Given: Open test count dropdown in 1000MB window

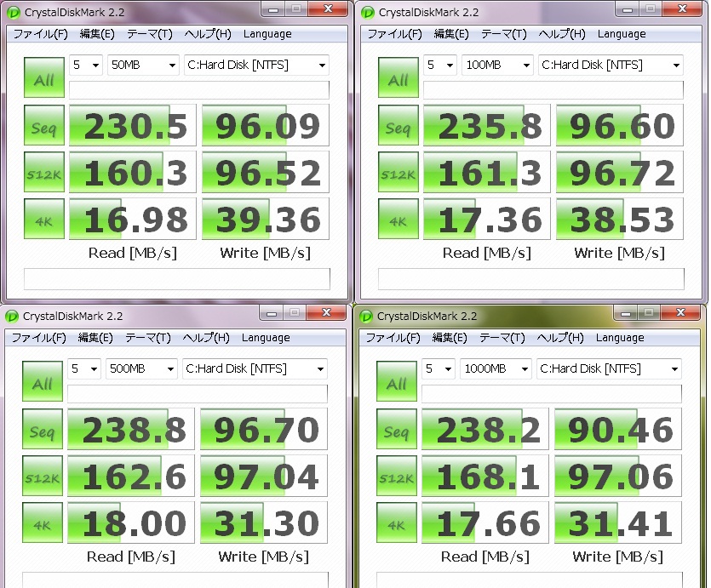Looking at the screenshot, I should 438,368.
